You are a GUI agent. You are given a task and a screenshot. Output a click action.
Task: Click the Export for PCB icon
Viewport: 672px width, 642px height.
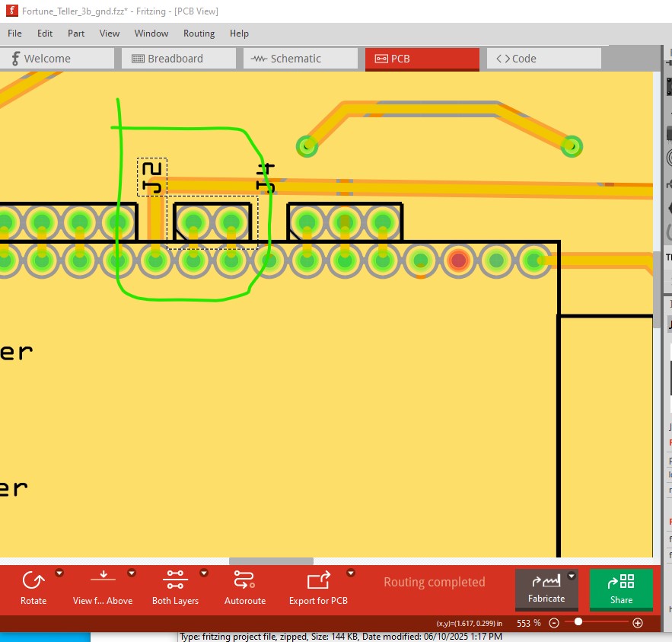318,581
